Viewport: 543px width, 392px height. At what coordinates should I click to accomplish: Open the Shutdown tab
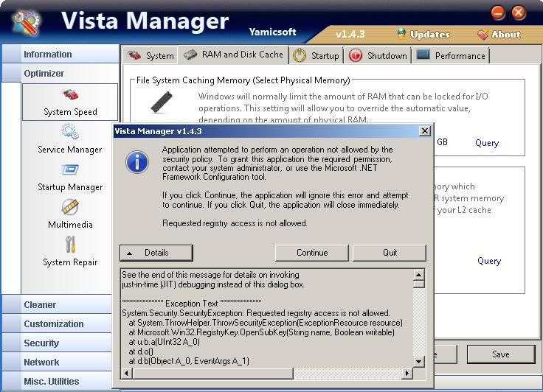378,55
